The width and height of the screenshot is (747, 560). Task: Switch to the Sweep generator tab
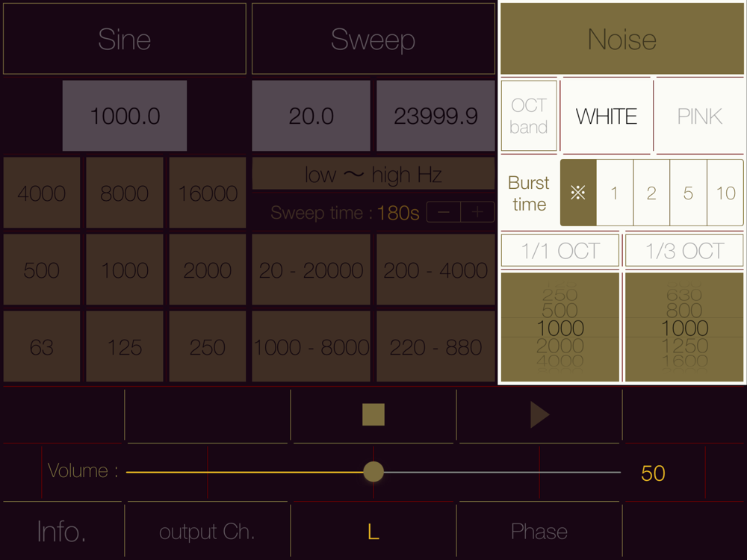373,39
